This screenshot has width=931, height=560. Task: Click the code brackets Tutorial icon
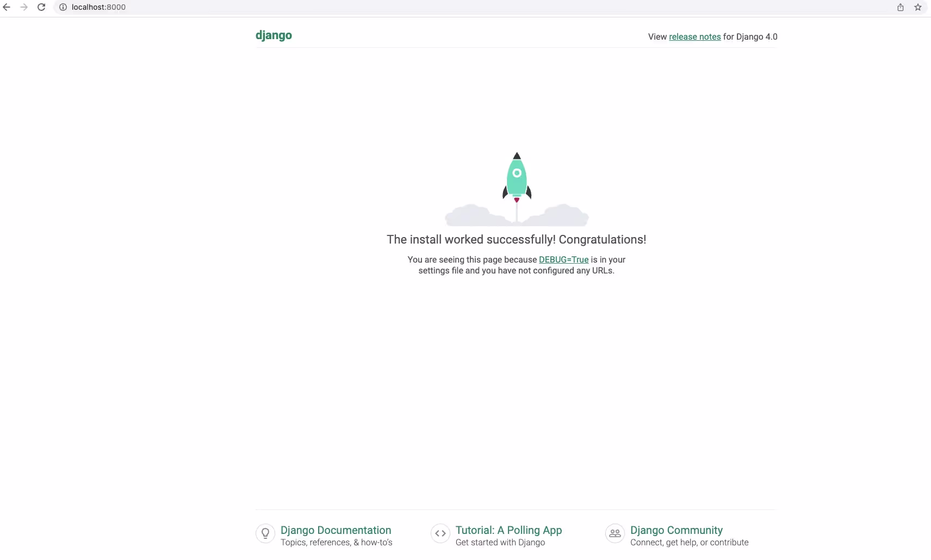(x=440, y=533)
